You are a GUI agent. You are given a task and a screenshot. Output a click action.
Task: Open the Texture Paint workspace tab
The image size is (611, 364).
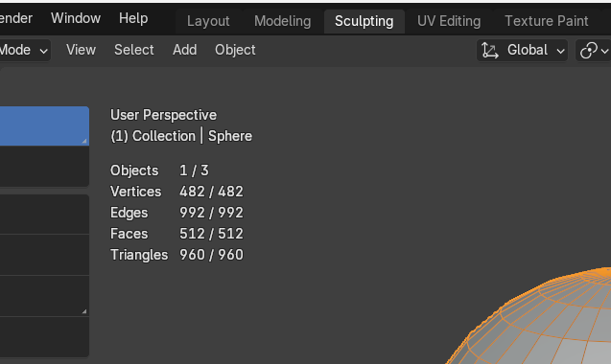coord(547,21)
